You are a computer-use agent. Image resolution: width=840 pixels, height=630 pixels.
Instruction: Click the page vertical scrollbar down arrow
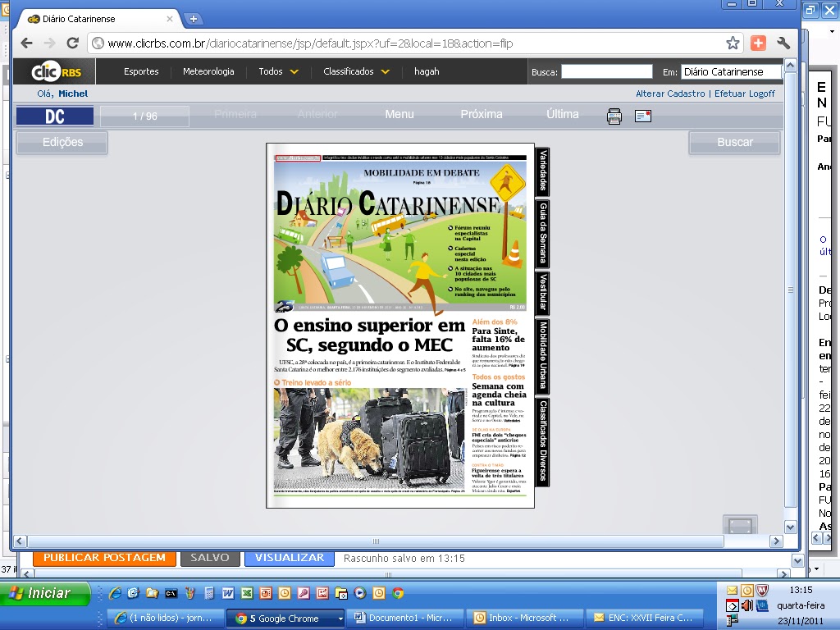790,527
